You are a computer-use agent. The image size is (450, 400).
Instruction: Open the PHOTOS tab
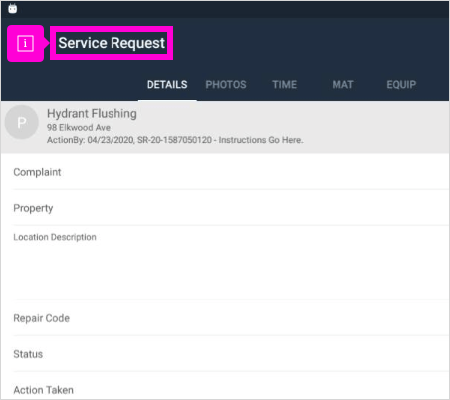[x=226, y=85]
